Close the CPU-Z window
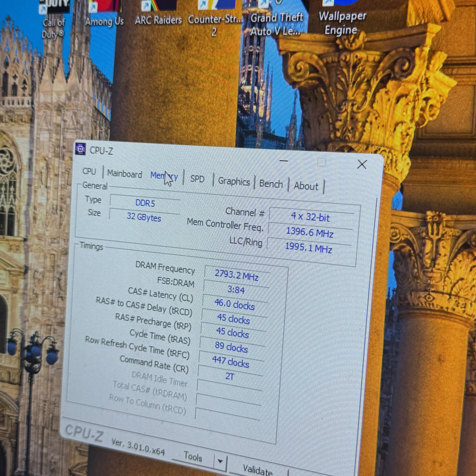476x476 pixels. click(362, 164)
